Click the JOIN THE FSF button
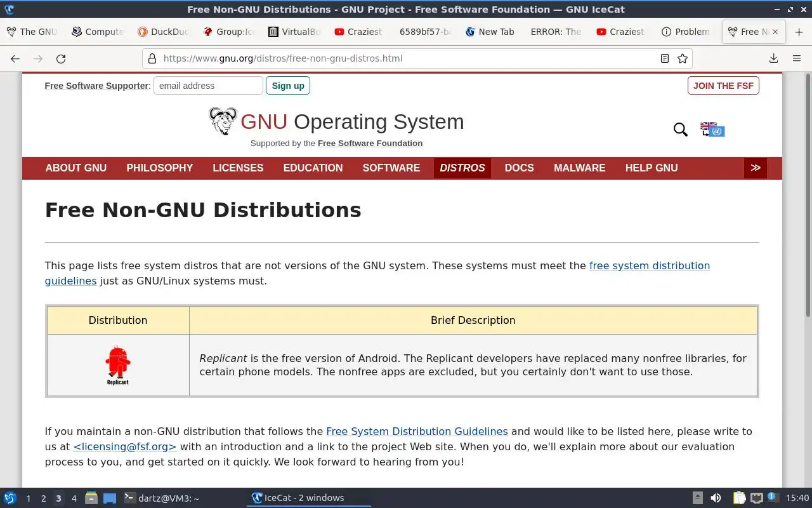Viewport: 812px width, 508px height. [x=723, y=86]
